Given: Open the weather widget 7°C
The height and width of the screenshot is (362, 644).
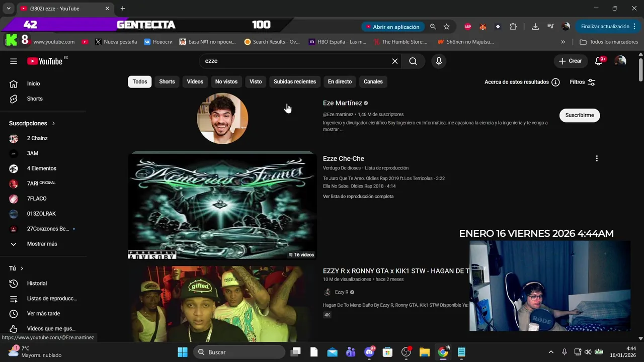Looking at the screenshot, I should pos(35,351).
